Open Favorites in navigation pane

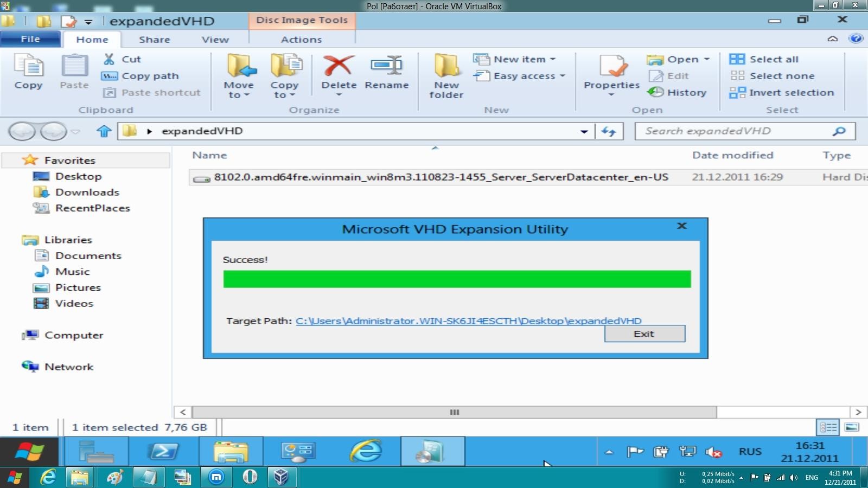pyautogui.click(x=69, y=160)
